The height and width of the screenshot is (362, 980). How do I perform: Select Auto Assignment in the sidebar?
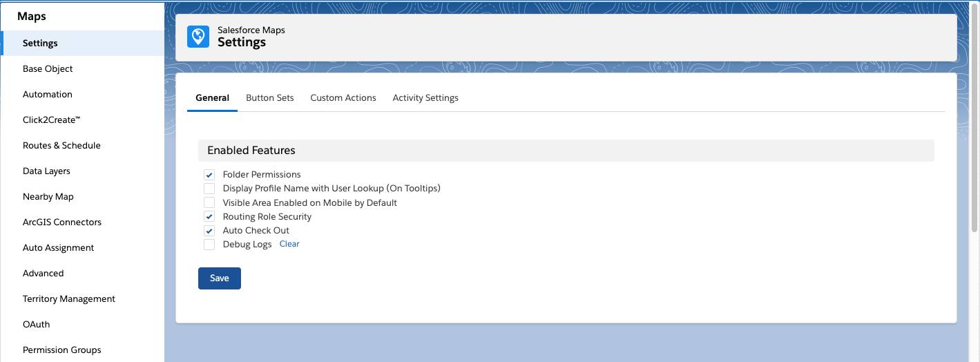pyautogui.click(x=82, y=247)
